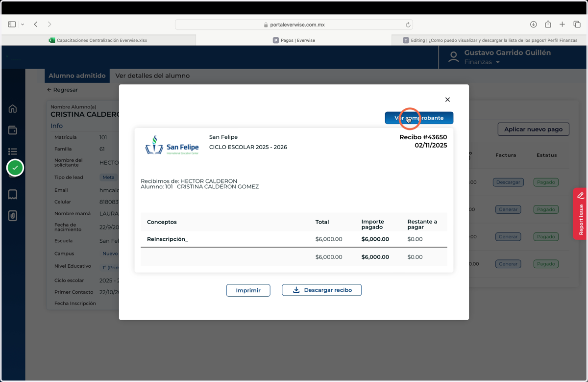Viewport: 588px width, 382px height.
Task: Close the receipt modal with the X
Action: [x=447, y=100]
